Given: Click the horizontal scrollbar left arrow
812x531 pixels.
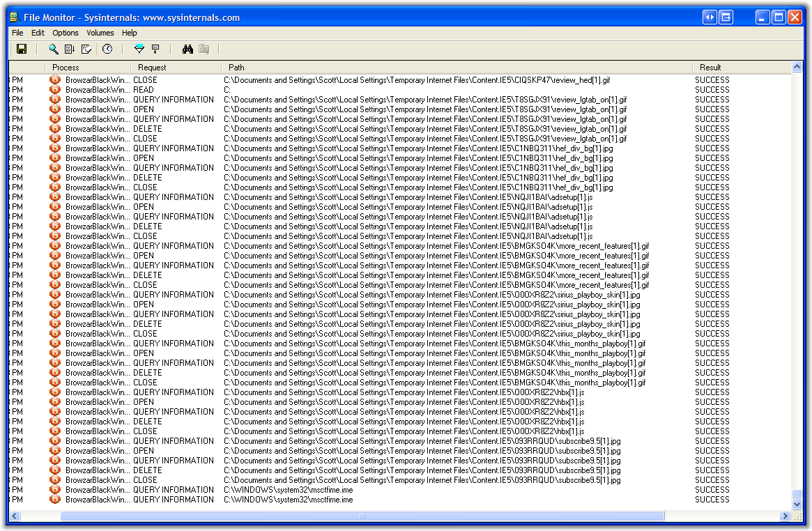Looking at the screenshot, I should pos(15,516).
